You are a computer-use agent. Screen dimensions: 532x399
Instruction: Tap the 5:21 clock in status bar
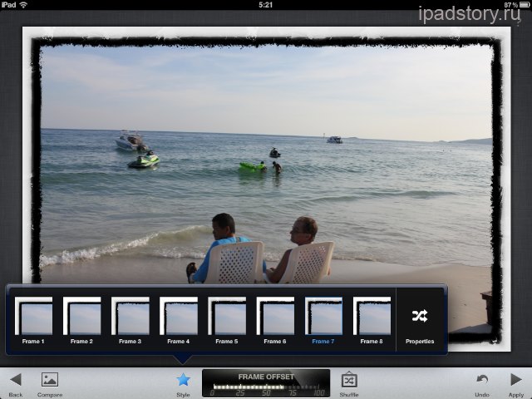(x=265, y=5)
